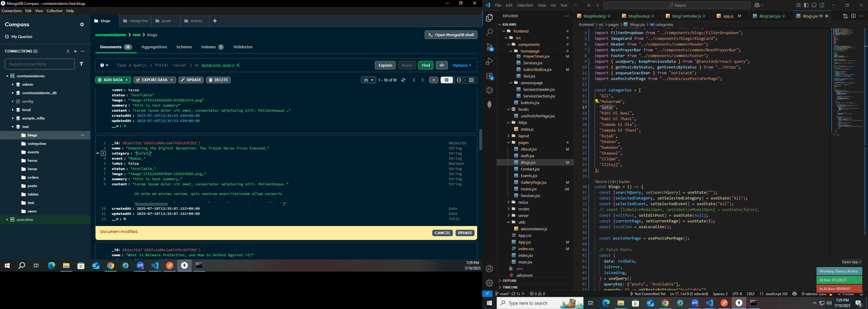Click the export query to language icon
Screen dimensions: 868x309
[x=442, y=65]
